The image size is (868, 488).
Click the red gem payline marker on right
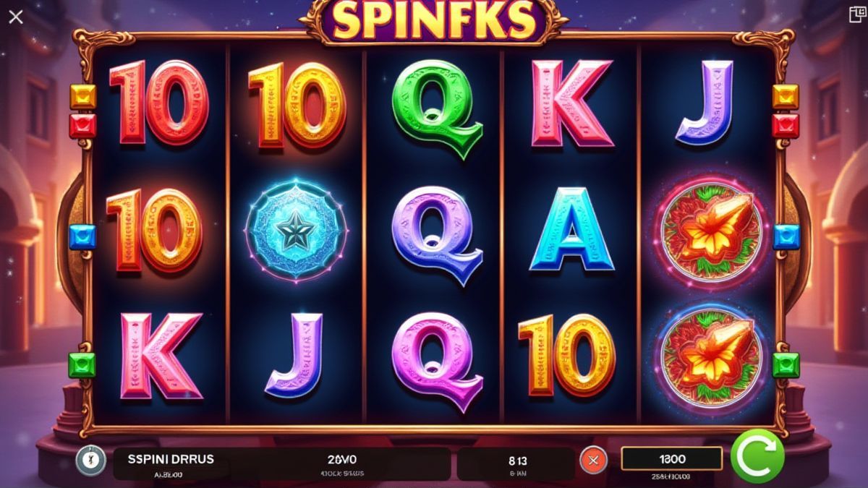pos(785,126)
